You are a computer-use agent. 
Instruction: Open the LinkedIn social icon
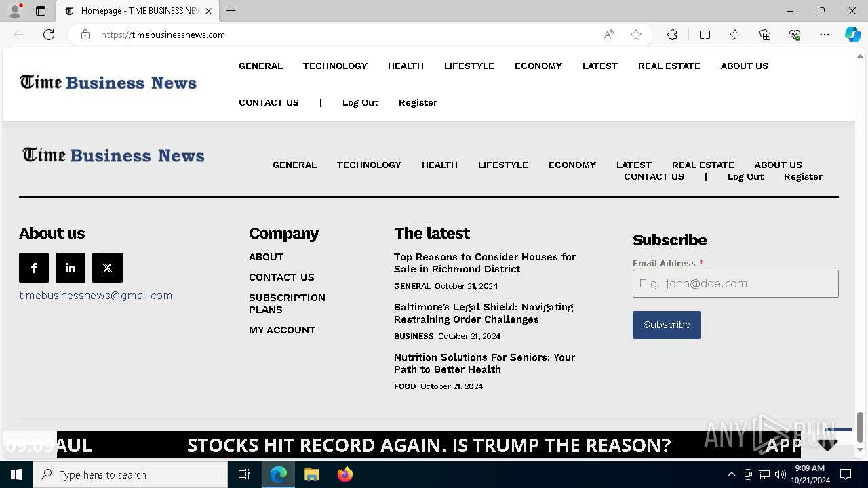[x=71, y=268]
